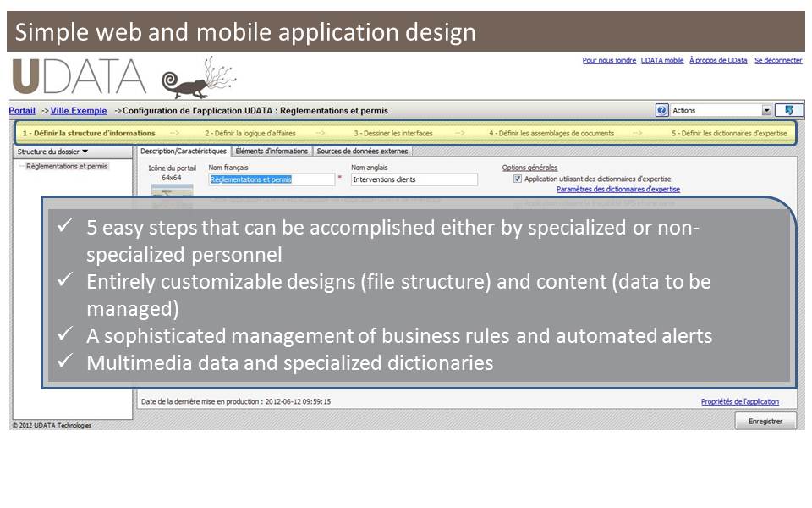Switch to 'Éléments d'informations' tab
Image resolution: width=812 pixels, height=508 pixels.
[272, 151]
